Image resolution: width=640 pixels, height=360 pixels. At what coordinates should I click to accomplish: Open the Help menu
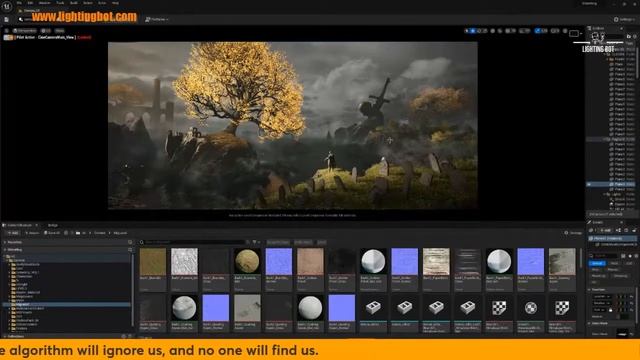116,3
